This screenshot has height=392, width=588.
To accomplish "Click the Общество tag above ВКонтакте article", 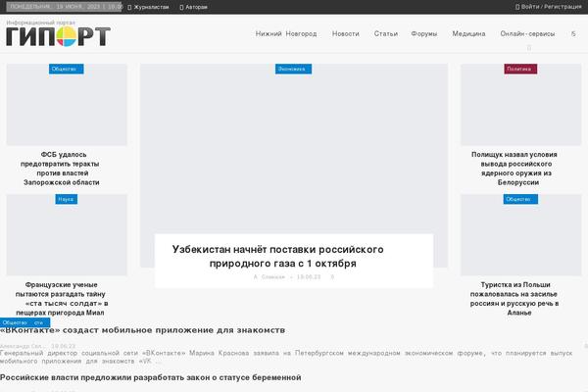I will point(15,322).
